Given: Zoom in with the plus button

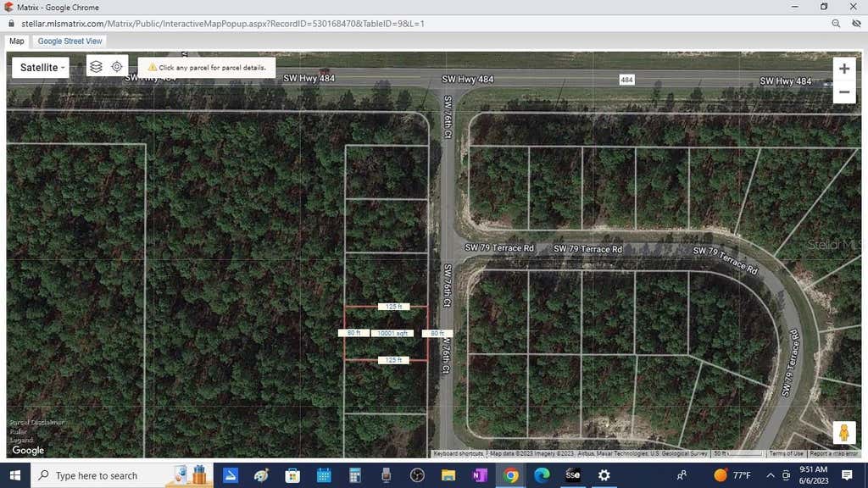Looking at the screenshot, I should pyautogui.click(x=844, y=69).
